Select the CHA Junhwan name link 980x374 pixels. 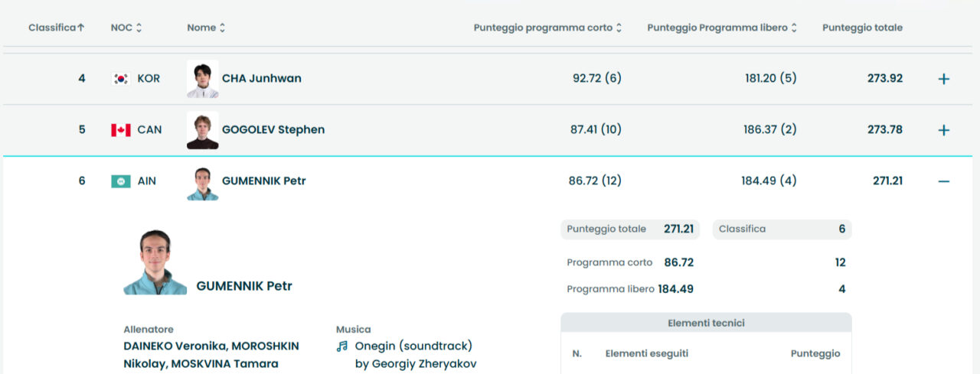261,79
